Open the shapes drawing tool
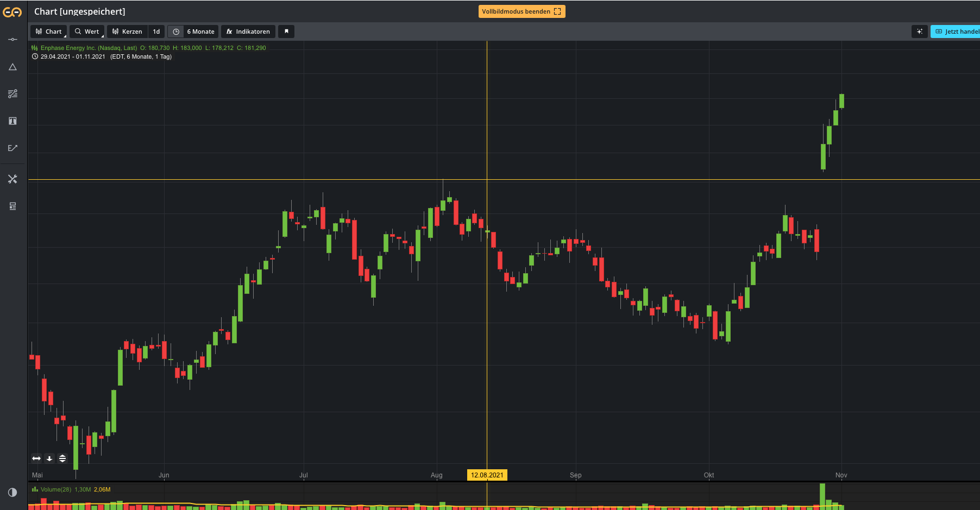This screenshot has width=980, height=510. [x=12, y=67]
